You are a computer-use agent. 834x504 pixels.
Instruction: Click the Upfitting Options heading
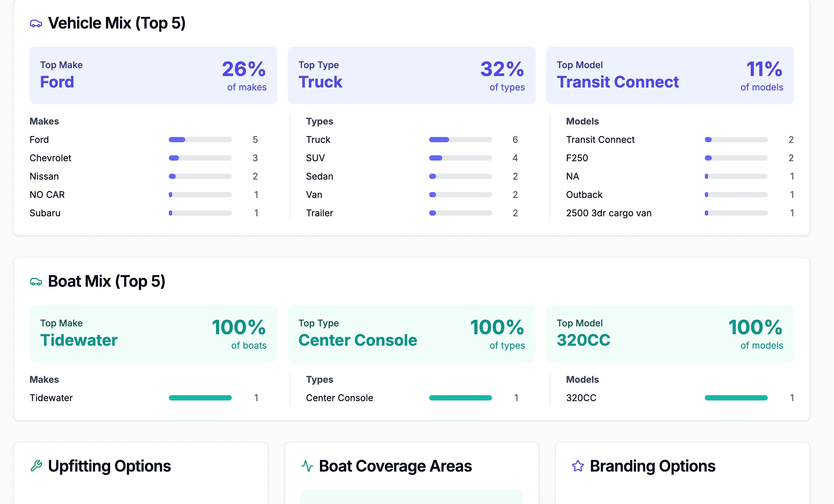[x=109, y=466]
